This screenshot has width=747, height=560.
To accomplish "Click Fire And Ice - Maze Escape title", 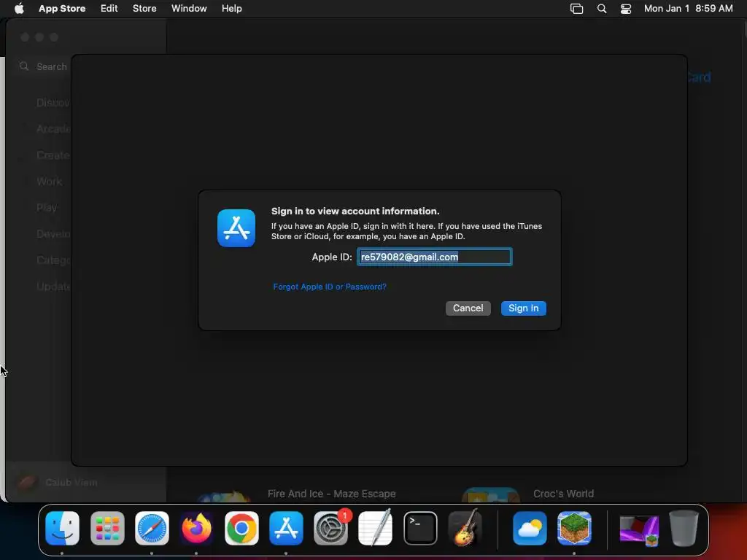I will pyautogui.click(x=332, y=494).
